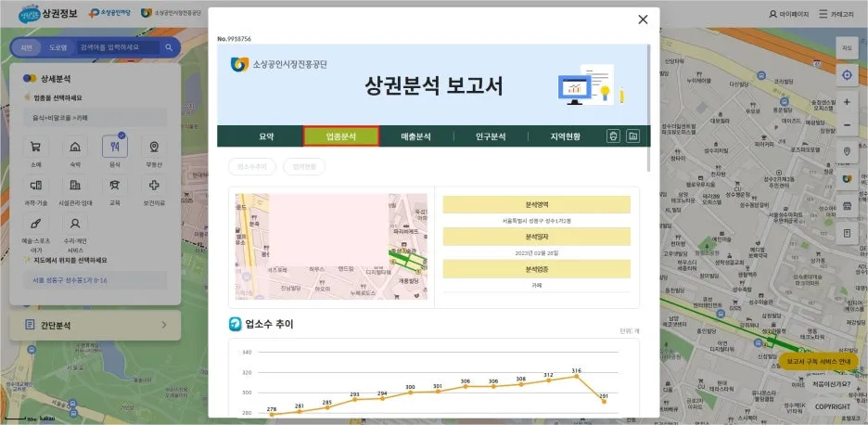The height and width of the screenshot is (425, 868).
Task: Click the 음식>비알코올>카페 category field
Action: (x=96, y=118)
